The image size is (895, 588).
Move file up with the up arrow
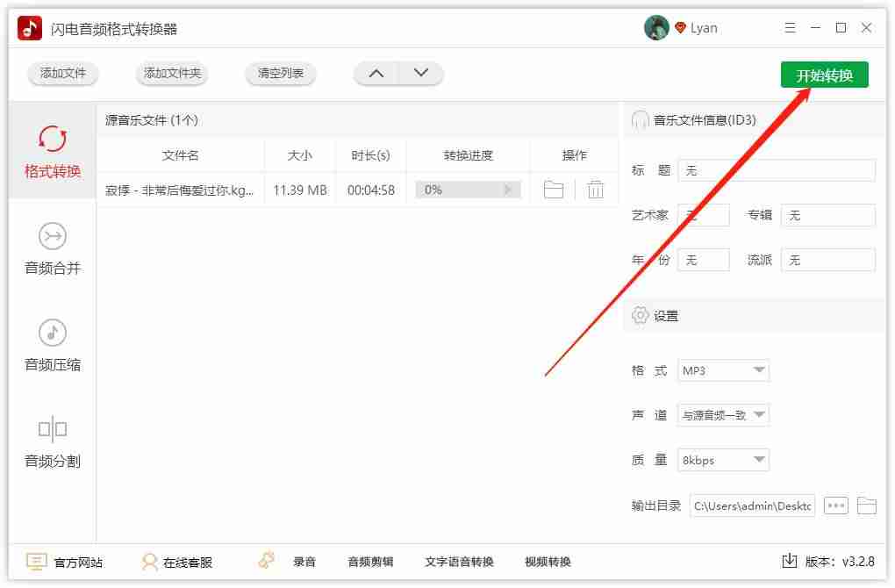coord(376,73)
